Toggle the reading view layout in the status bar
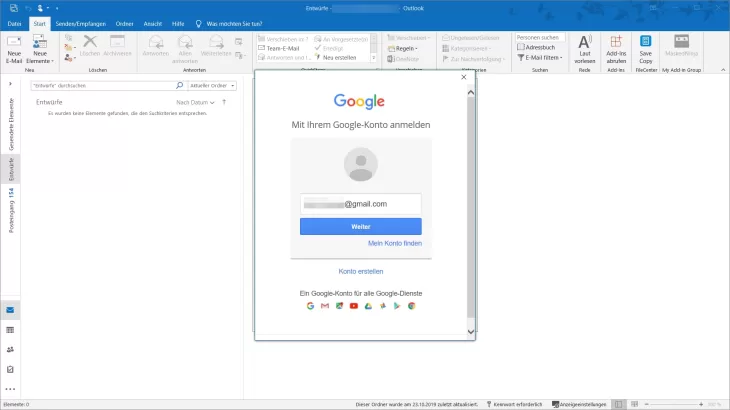Viewport: 730px width, 410px height. [636, 404]
